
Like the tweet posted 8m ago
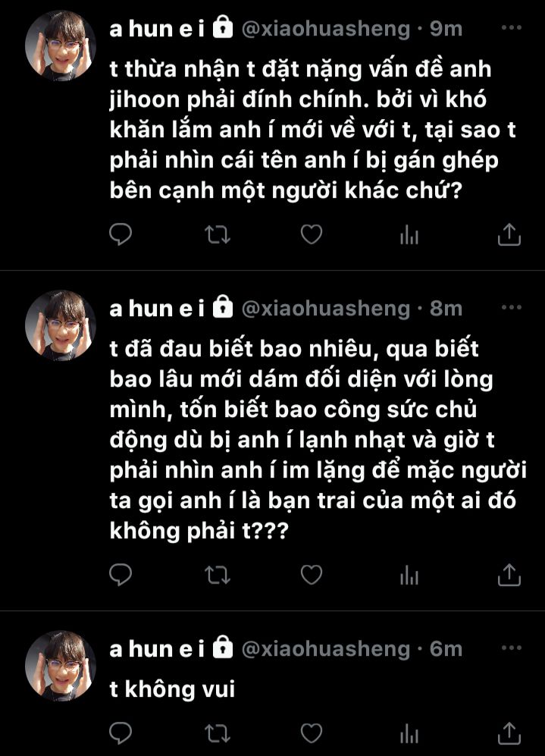[x=312, y=574]
